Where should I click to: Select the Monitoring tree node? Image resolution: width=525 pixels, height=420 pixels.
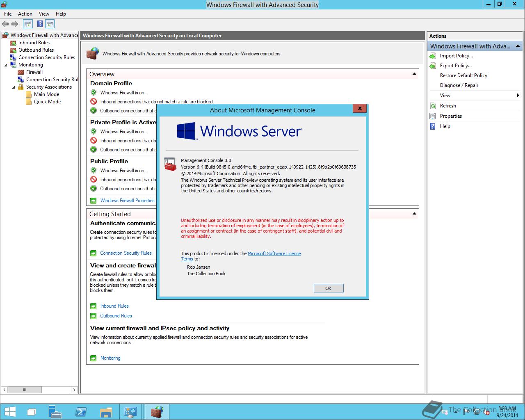coord(31,65)
